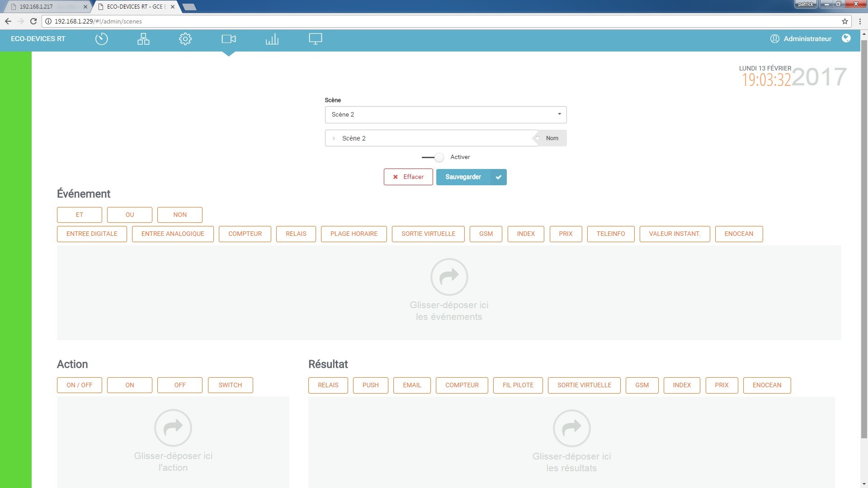Click the Effacer button

pos(408,177)
